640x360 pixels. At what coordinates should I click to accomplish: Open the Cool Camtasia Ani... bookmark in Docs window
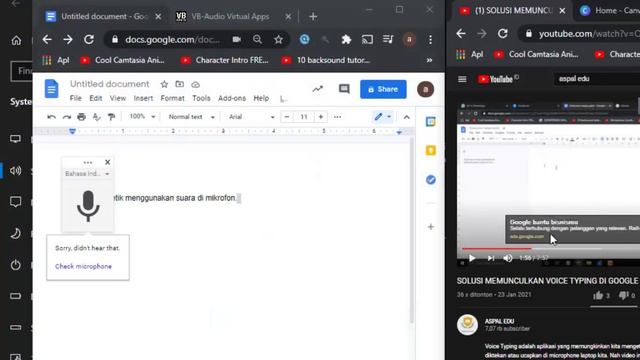point(122,60)
